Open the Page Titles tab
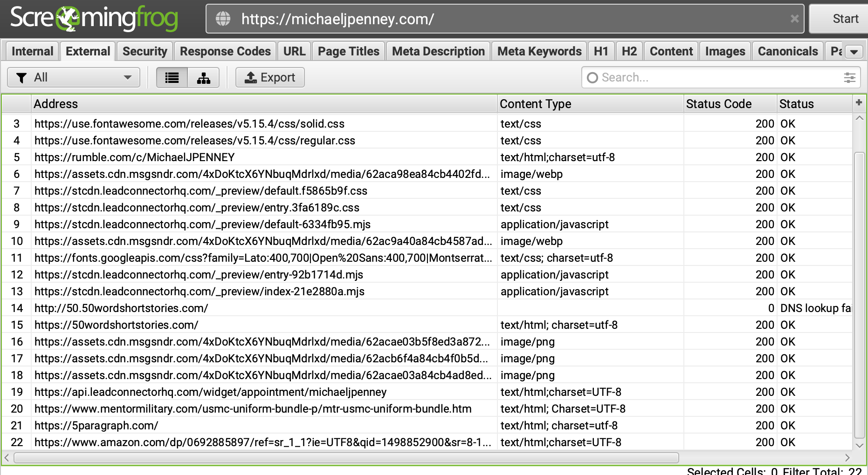Viewport: 868px width, 475px height. [x=348, y=51]
